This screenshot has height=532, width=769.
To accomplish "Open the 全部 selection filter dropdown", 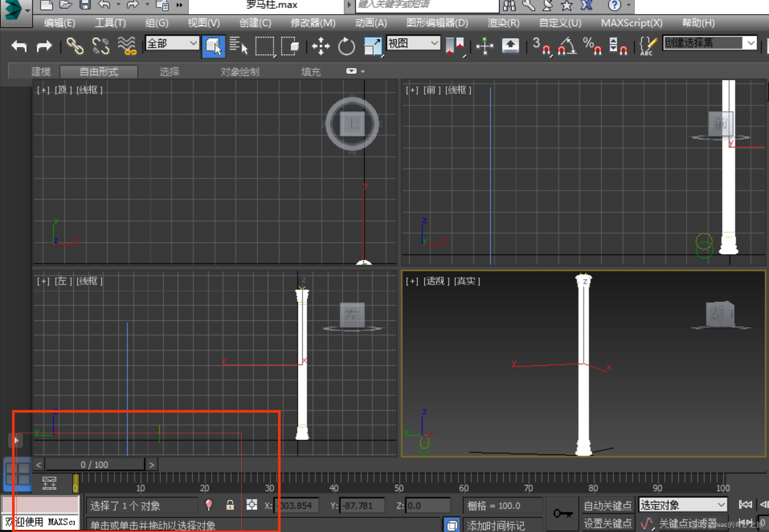I will (172, 44).
